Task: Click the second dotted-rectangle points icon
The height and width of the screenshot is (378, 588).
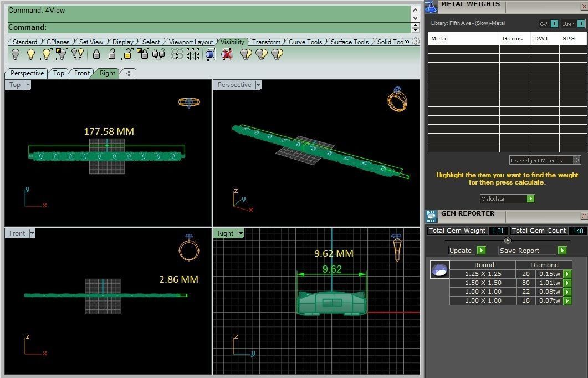Action: 193,55
